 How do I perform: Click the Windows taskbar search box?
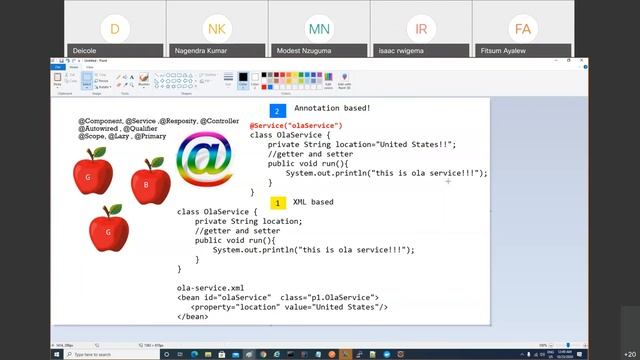pos(111,354)
